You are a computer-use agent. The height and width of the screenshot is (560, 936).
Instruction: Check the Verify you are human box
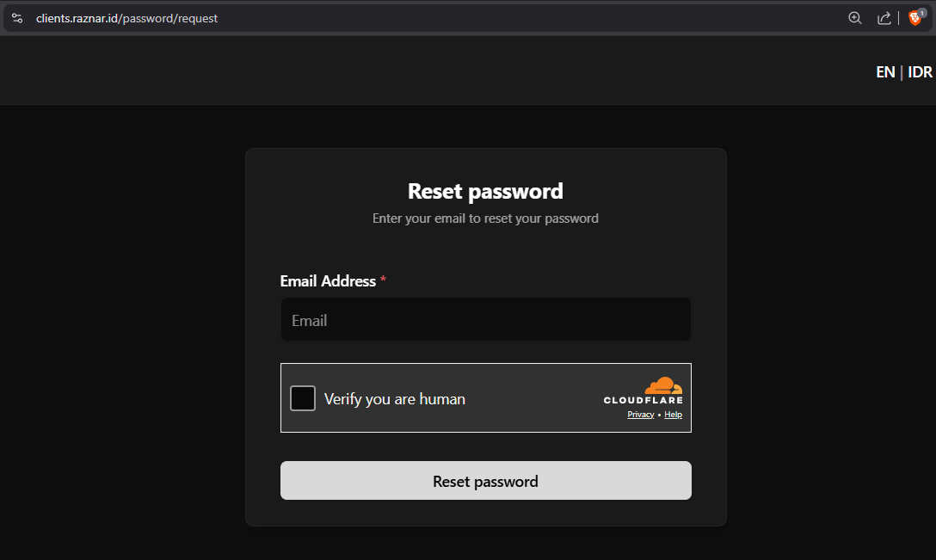(303, 398)
